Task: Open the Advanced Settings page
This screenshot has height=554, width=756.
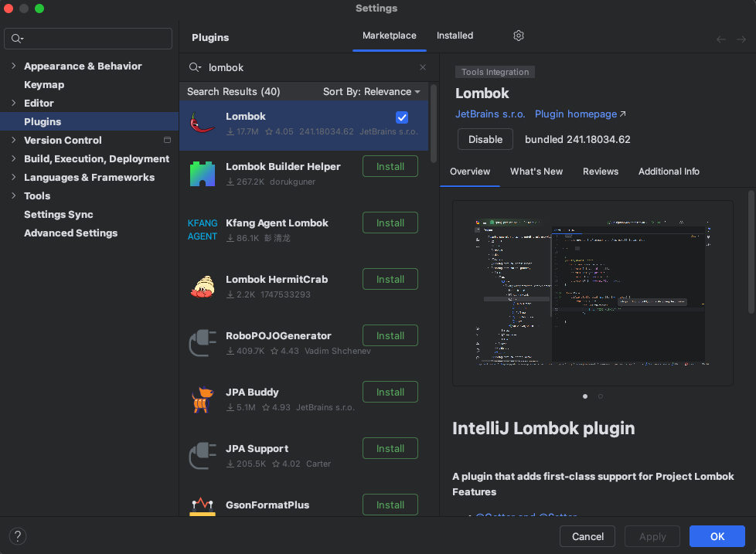Action: click(x=70, y=233)
